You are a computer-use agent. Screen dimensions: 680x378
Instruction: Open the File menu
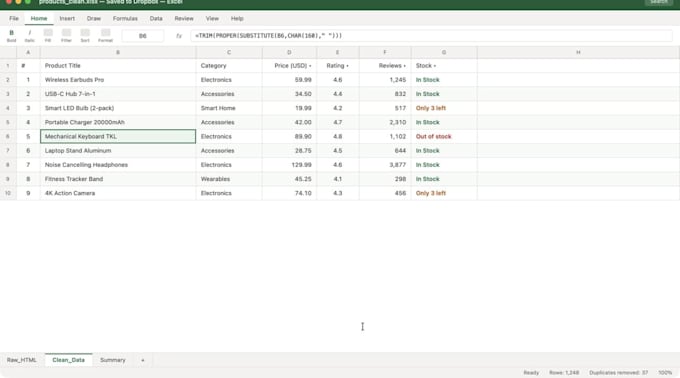14,19
